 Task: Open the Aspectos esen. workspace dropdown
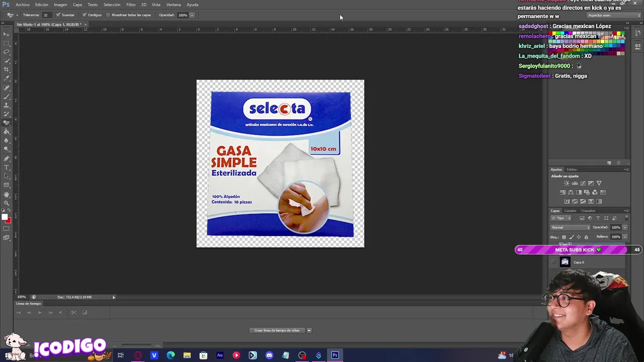[x=614, y=15]
